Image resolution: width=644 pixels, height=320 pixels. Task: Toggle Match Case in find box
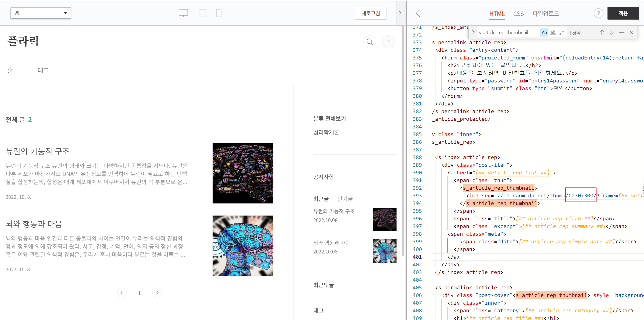[544, 32]
